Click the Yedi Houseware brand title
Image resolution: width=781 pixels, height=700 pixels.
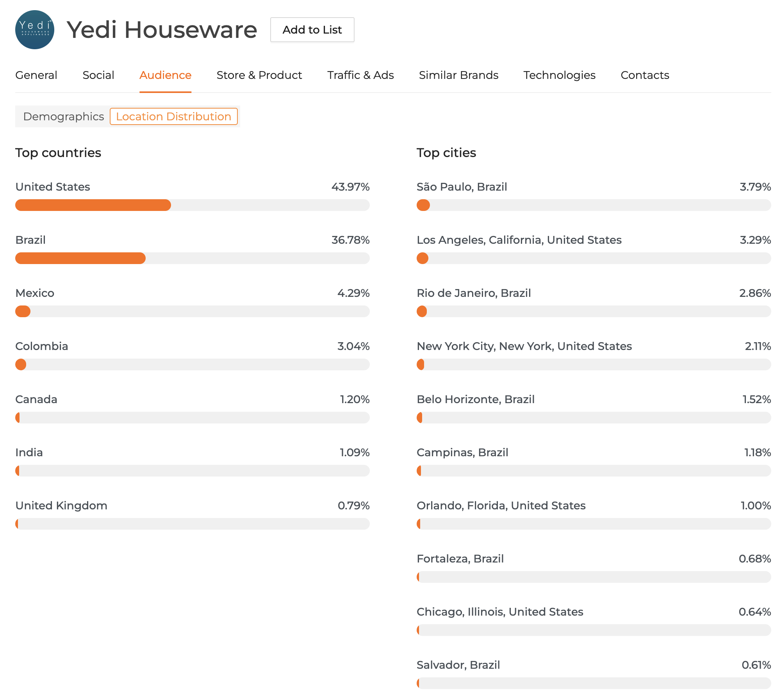(x=162, y=30)
